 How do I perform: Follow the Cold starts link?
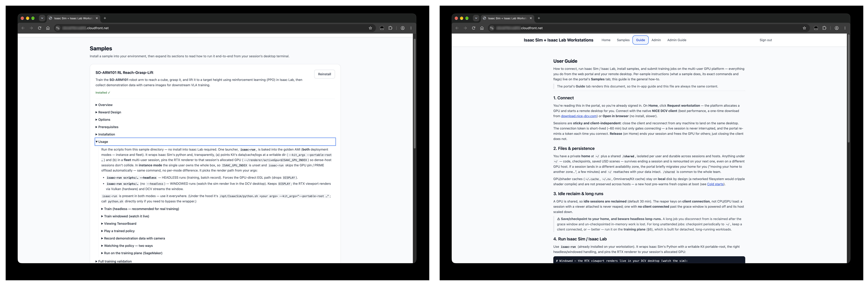[715, 184]
